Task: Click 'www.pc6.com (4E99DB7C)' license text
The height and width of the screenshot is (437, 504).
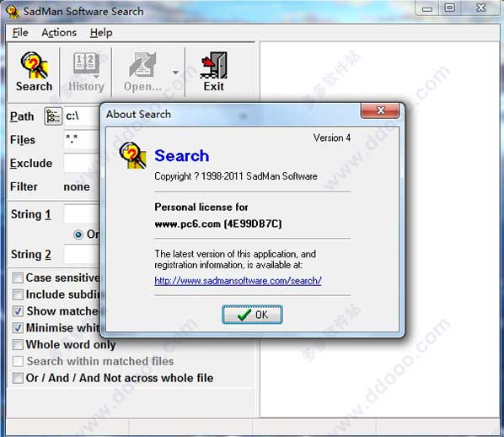Action: click(218, 224)
